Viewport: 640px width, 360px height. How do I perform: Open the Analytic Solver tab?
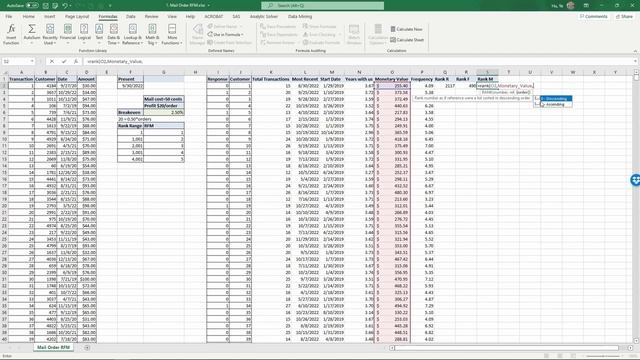pos(264,16)
